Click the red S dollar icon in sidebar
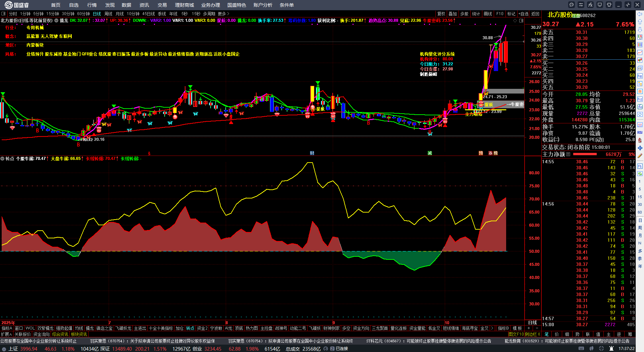The height and width of the screenshot is (352, 644). tap(640, 140)
